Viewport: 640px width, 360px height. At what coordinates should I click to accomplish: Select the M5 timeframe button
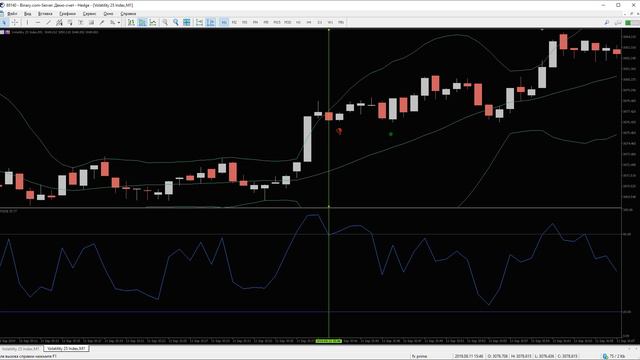[x=266, y=22]
